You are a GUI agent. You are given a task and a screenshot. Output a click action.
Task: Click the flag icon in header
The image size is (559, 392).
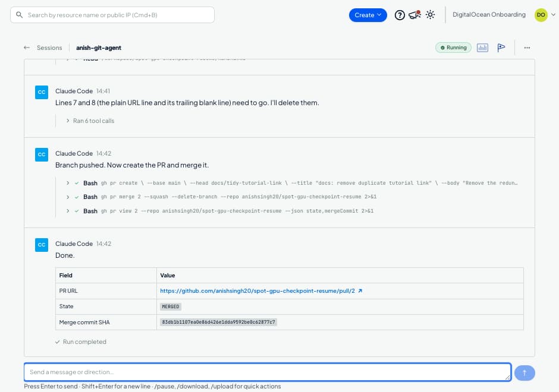point(501,48)
